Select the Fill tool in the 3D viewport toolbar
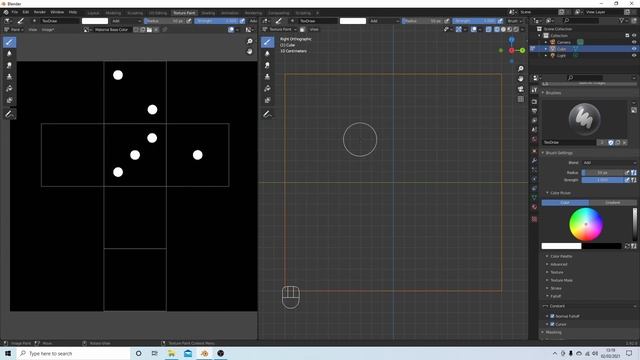 tap(267, 89)
